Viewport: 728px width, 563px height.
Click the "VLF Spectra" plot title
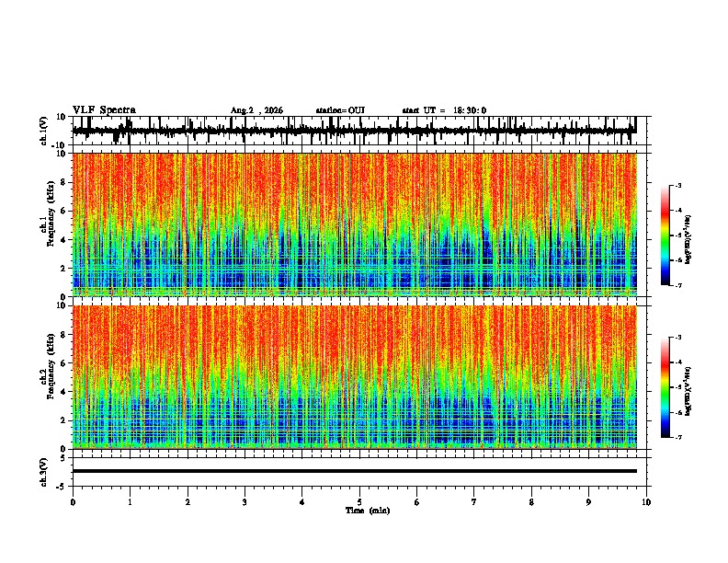pos(104,110)
